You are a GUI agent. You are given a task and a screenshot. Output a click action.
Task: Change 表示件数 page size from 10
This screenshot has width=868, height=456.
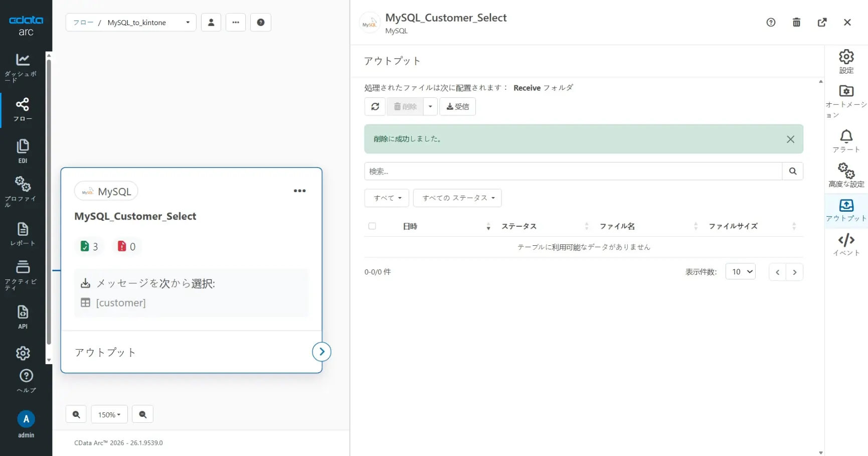point(741,271)
